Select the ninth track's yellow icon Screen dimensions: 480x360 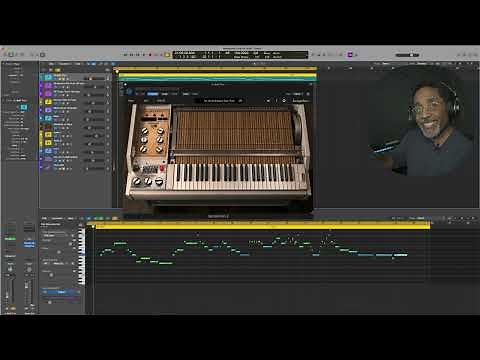click(49, 143)
